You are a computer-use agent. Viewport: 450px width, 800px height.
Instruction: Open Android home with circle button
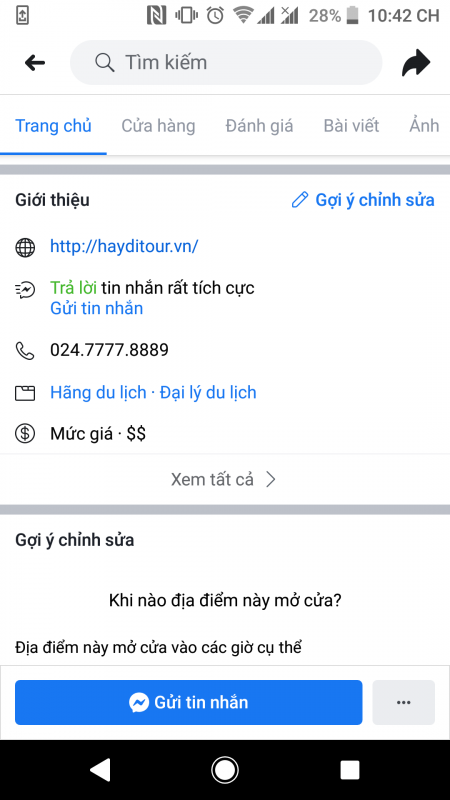click(x=224, y=769)
